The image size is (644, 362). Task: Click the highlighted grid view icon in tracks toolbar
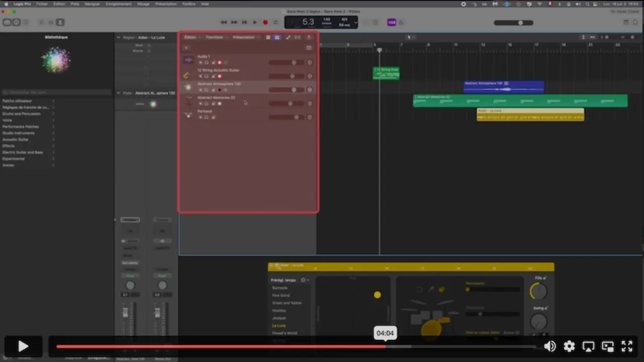(277, 37)
